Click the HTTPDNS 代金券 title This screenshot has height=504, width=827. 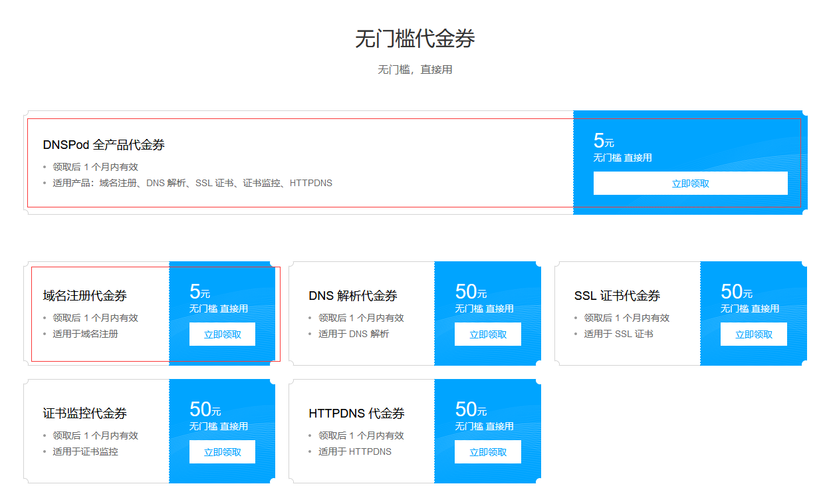(x=356, y=414)
